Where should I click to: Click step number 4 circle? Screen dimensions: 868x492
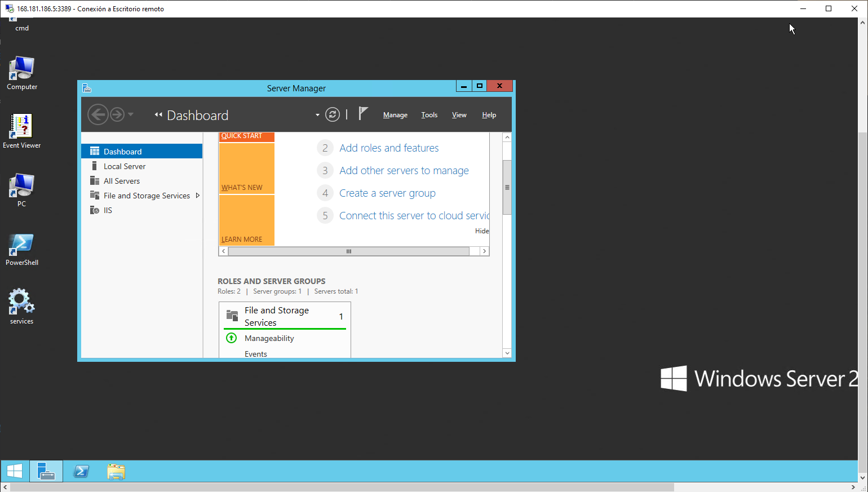tap(325, 193)
